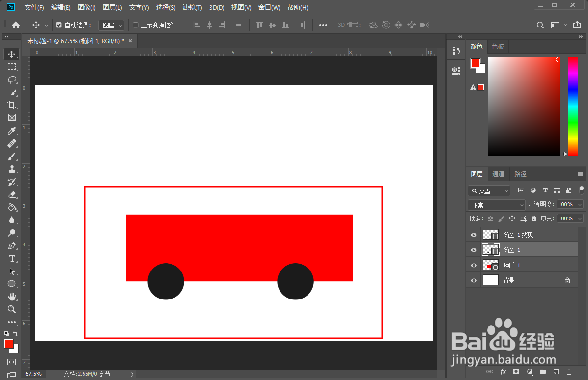Image resolution: width=588 pixels, height=380 pixels.
Task: Select the Quick Selection tool
Action: pyautogui.click(x=12, y=92)
